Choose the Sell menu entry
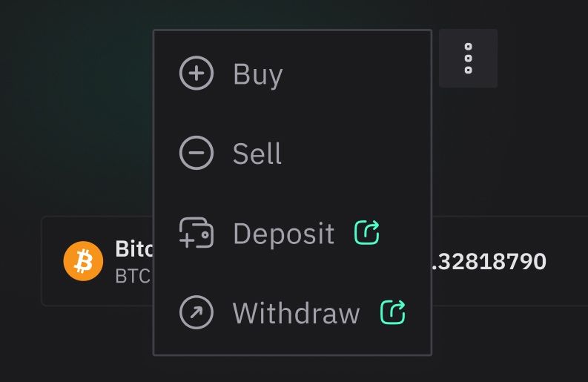This screenshot has width=588, height=382. [292, 153]
